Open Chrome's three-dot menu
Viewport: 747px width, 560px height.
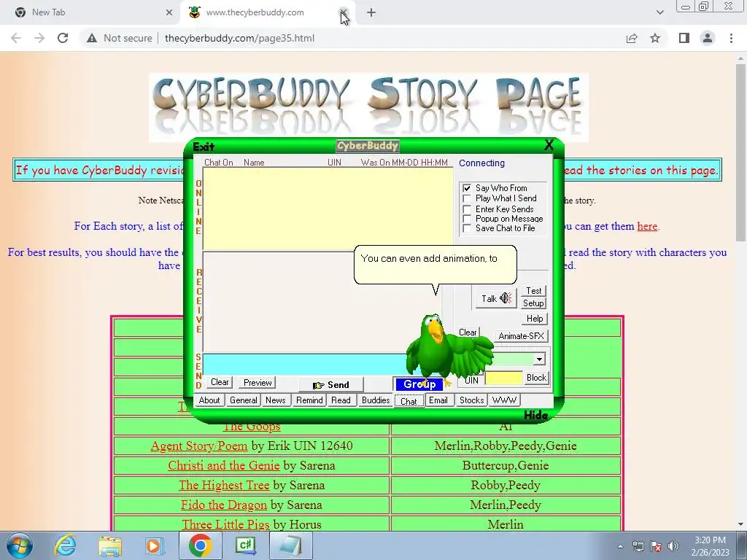731,38
